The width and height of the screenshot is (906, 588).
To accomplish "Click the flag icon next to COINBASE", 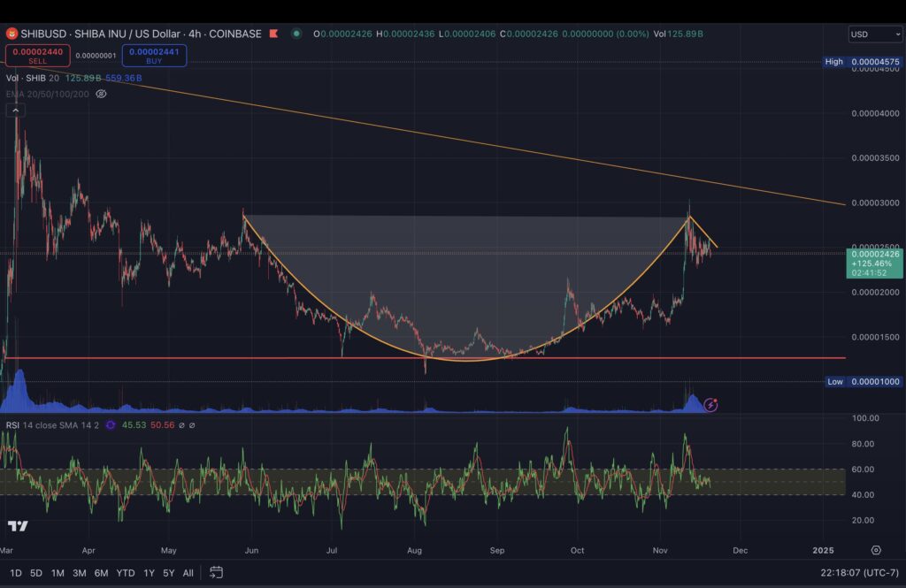I will click(x=273, y=33).
